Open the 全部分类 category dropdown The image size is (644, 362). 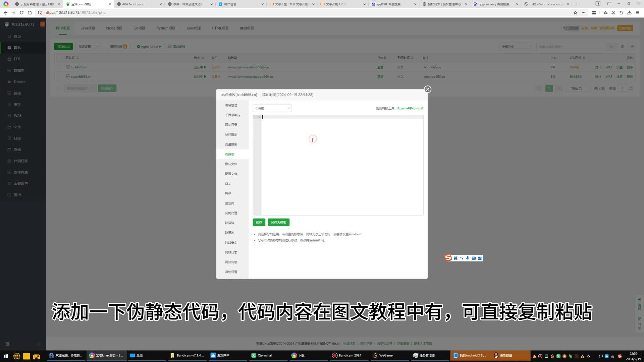pyautogui.click(x=517, y=47)
